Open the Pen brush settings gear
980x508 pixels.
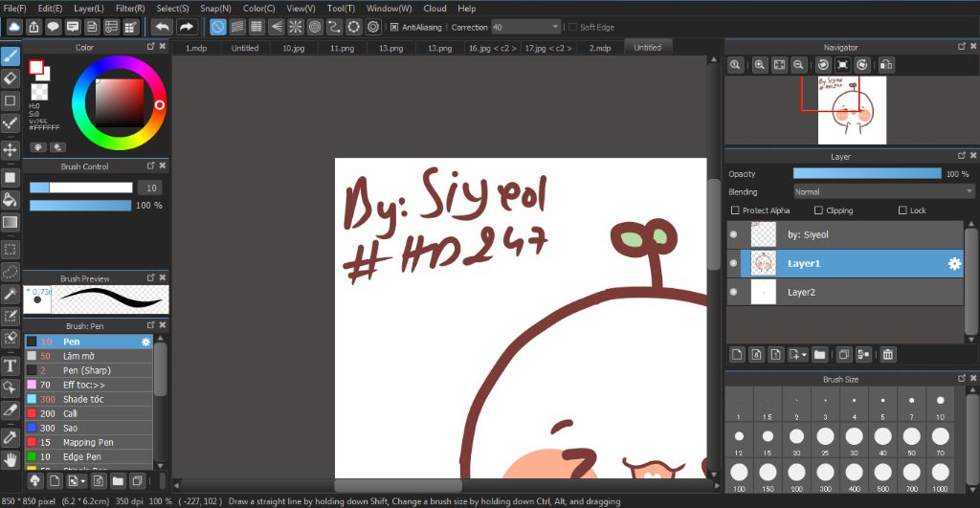tap(145, 342)
